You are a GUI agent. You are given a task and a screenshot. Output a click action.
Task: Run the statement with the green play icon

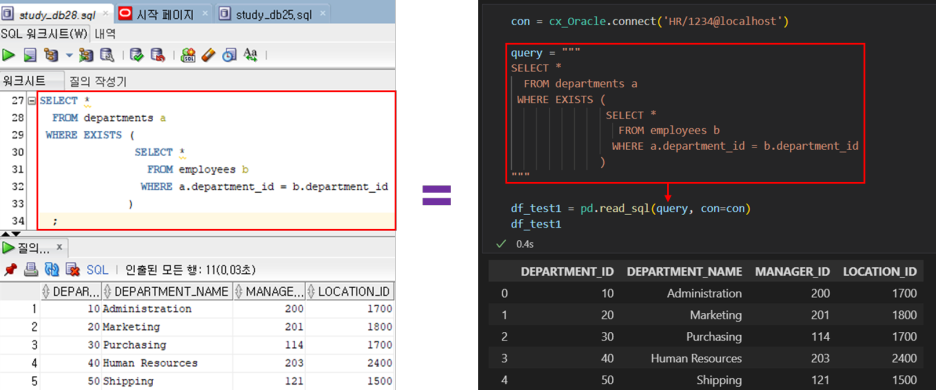8,55
